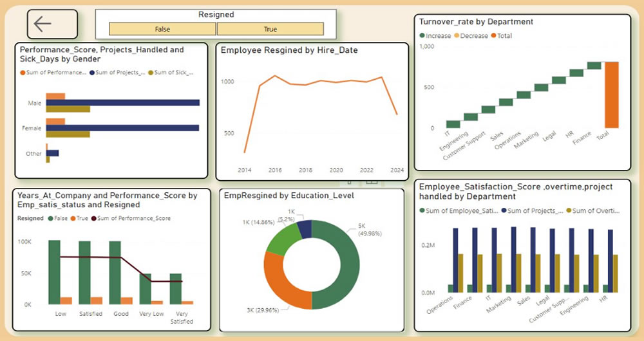Select the True option in Resigned slicer
Screen dimensions: 644x341
(270, 29)
